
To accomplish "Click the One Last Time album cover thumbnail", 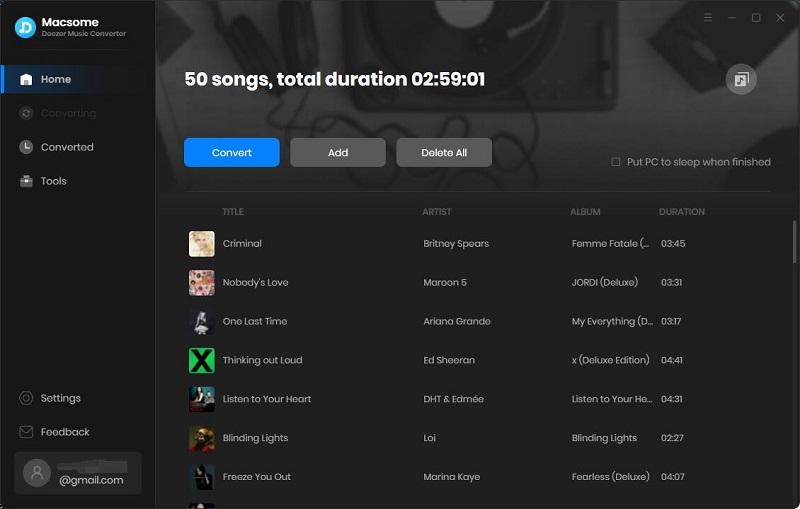I will click(x=202, y=321).
